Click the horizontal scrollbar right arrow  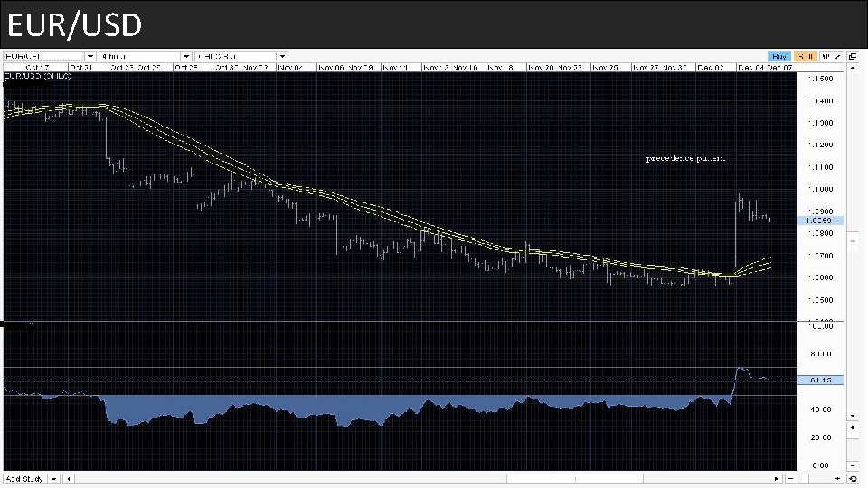pos(776,479)
